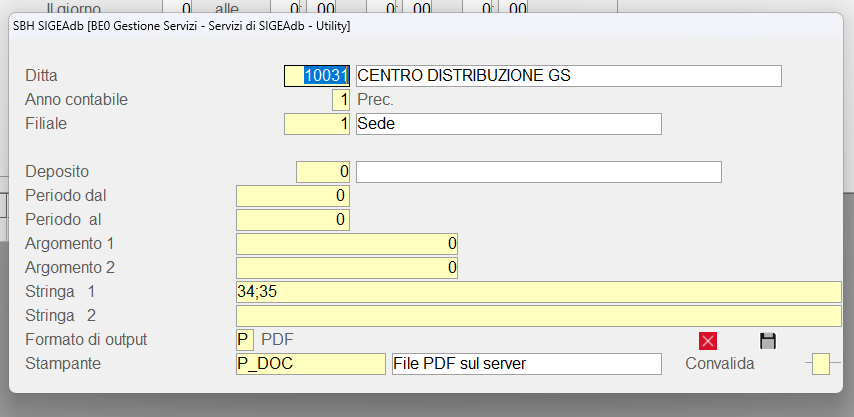Click into the Periodo al field
854x417 pixels.
coord(292,219)
